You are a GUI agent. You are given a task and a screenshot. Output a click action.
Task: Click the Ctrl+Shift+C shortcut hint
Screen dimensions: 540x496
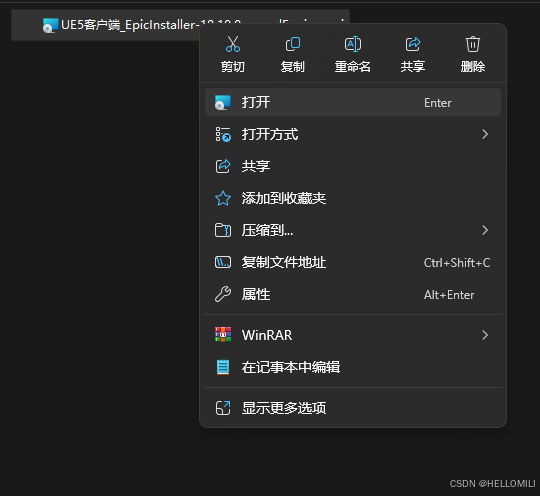457,263
